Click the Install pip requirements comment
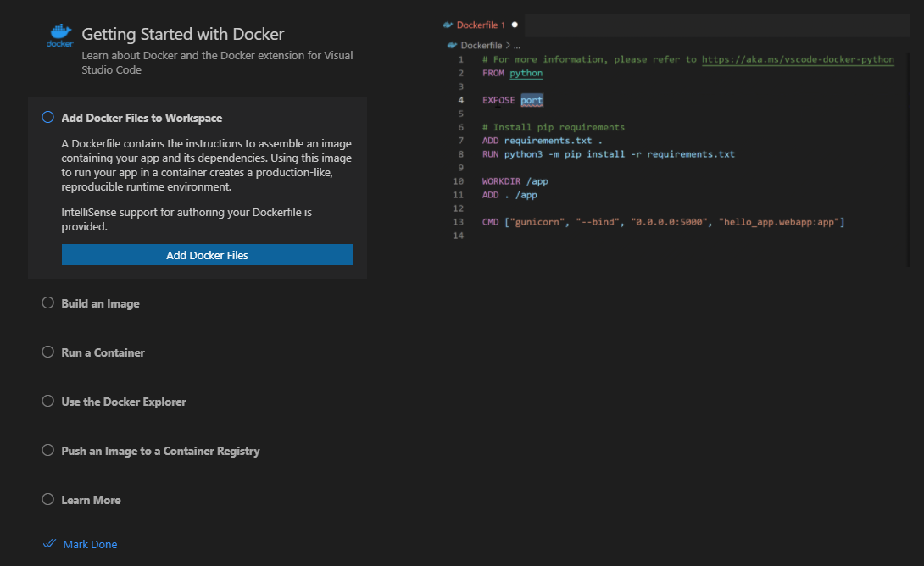The image size is (924, 566). click(554, 127)
